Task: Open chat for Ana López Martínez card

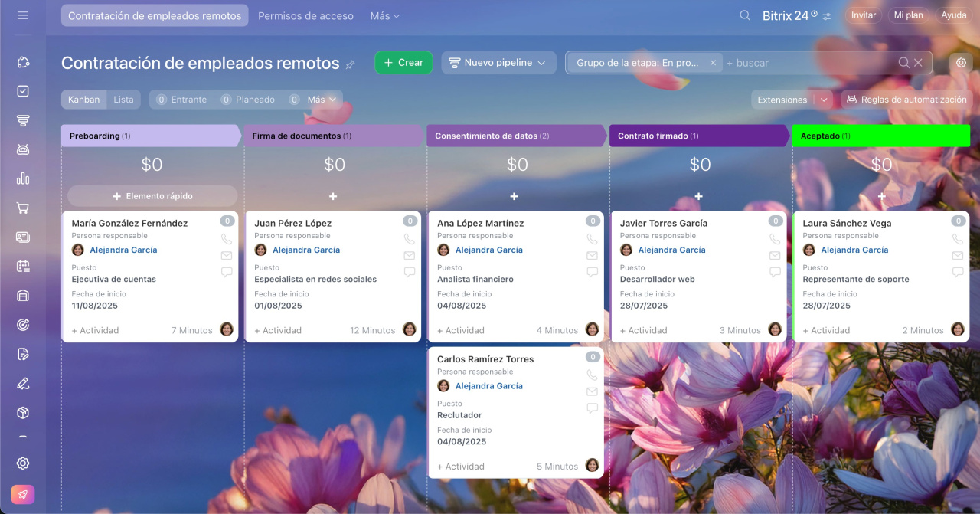Action: [592, 272]
